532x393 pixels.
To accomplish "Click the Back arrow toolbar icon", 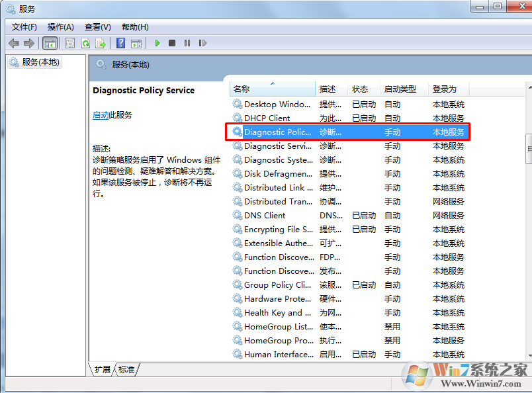I will (x=14, y=43).
